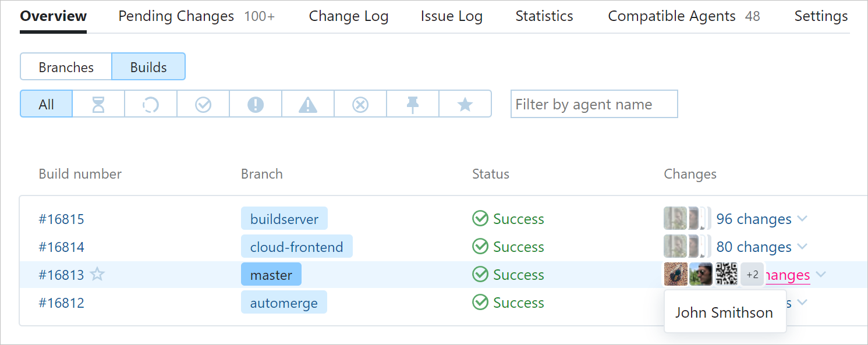868x345 pixels.
Task: Click the failed builds exclamation icon
Action: [x=256, y=104]
